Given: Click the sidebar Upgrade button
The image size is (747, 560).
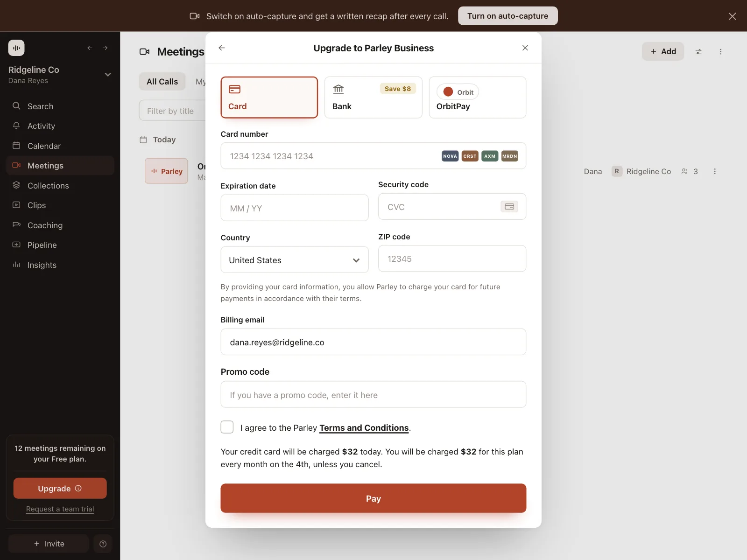Looking at the screenshot, I should [x=60, y=489].
